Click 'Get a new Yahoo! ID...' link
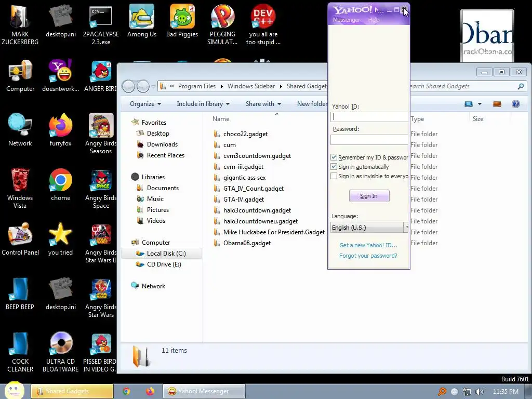Screen dimensions: 532x399 (x=368, y=245)
